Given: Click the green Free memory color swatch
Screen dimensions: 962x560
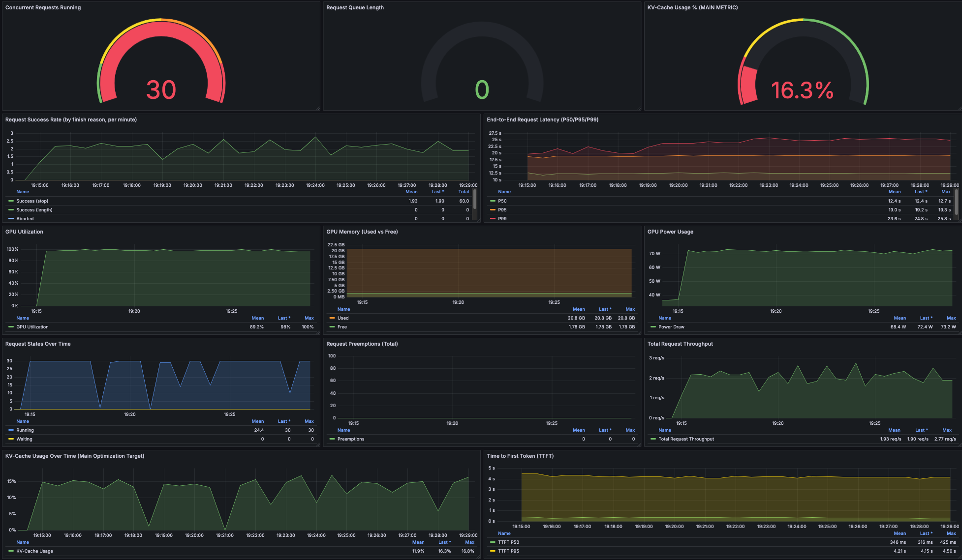Looking at the screenshot, I should [332, 327].
